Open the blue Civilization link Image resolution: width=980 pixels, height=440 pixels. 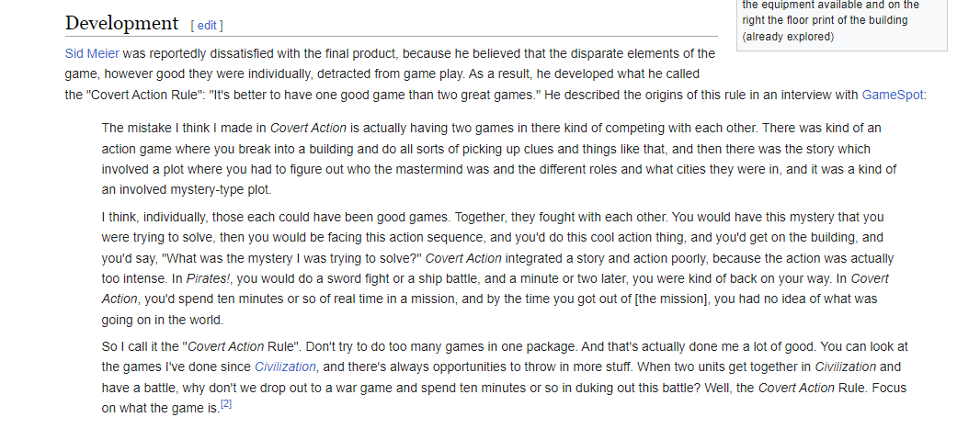[285, 367]
